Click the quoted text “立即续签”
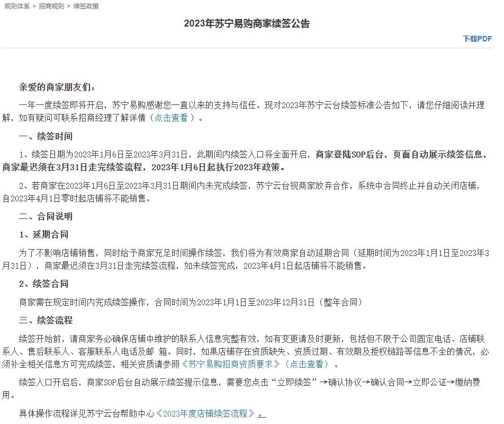The image size is (504, 424). 294,382
